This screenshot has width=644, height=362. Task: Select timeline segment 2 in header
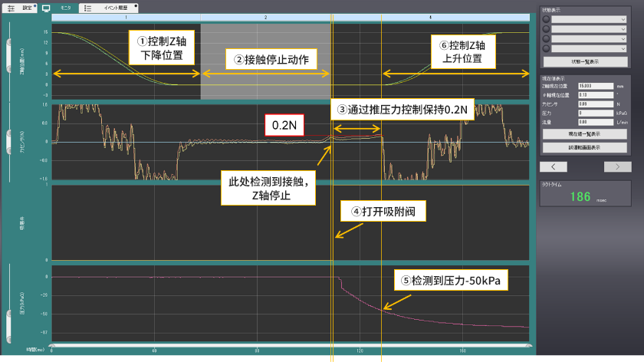(x=264, y=16)
